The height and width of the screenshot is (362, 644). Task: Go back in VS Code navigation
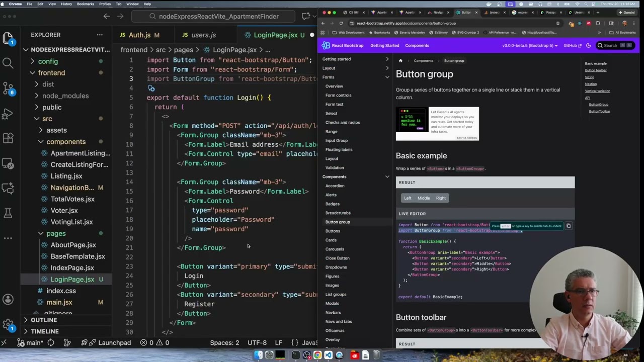coord(107,17)
